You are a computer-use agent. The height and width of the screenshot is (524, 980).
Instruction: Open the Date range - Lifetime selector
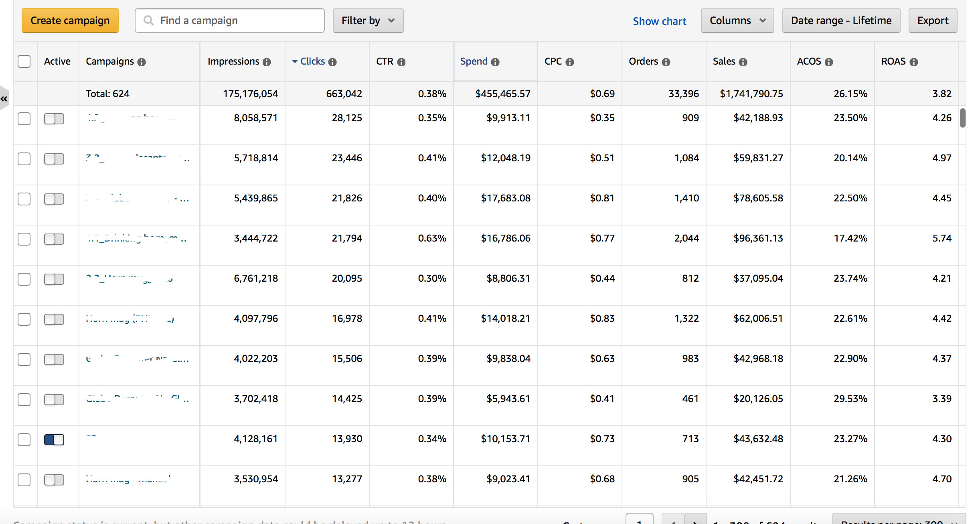point(841,20)
